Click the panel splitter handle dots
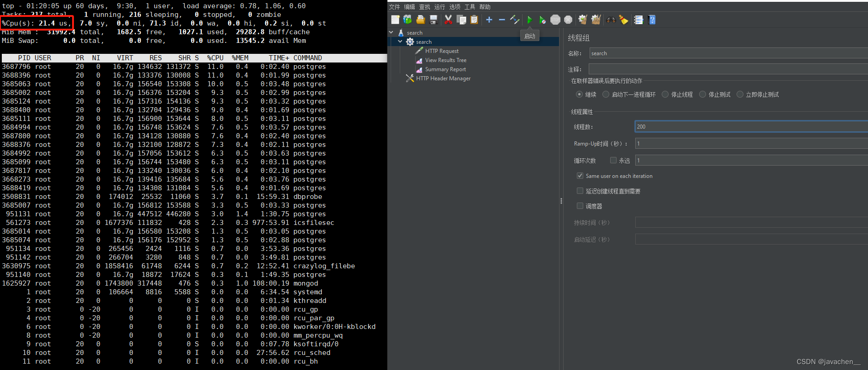 561,201
